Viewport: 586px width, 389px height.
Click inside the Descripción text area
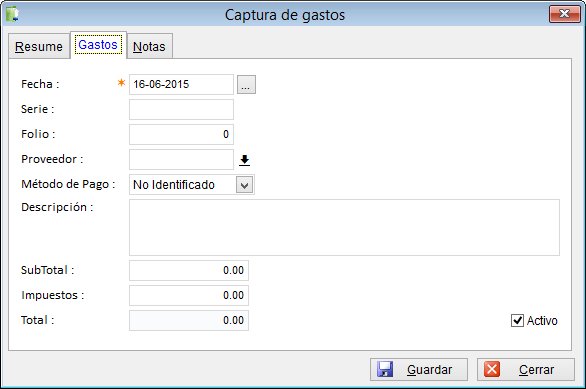click(344, 228)
